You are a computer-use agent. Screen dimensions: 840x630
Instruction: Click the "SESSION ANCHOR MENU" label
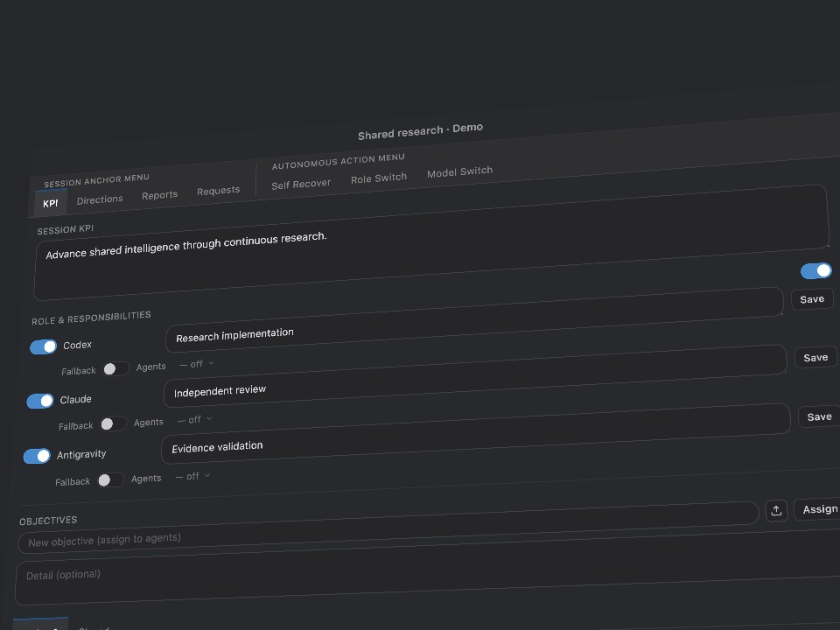click(x=96, y=180)
